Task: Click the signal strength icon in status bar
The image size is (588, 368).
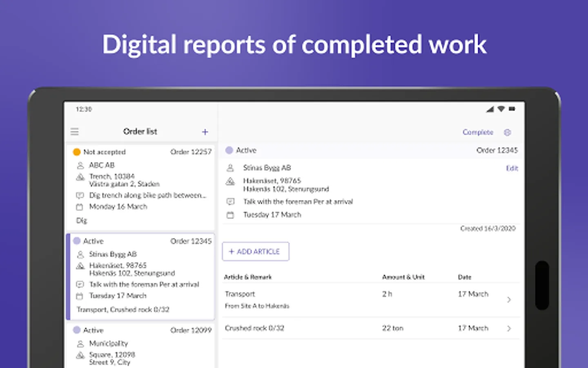Action: (x=490, y=109)
